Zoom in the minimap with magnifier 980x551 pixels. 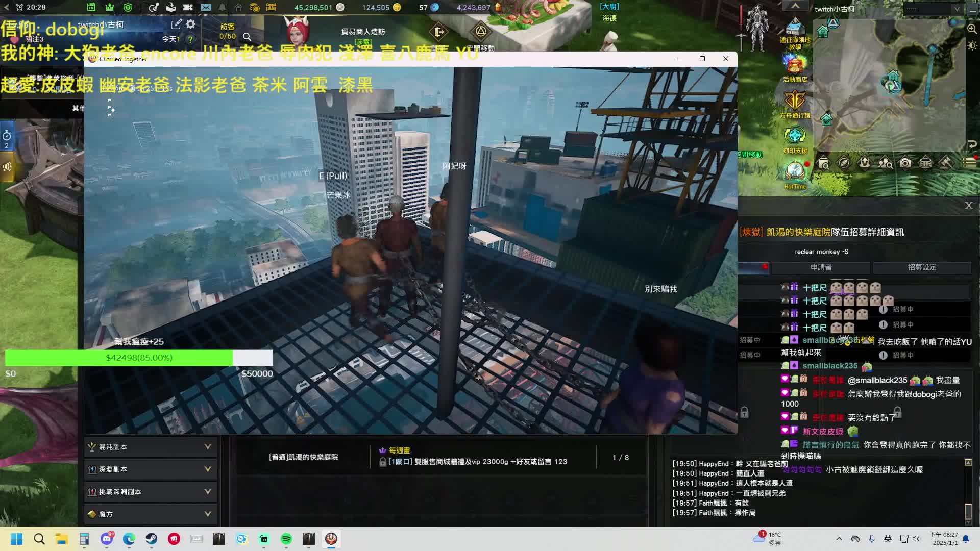(972, 29)
